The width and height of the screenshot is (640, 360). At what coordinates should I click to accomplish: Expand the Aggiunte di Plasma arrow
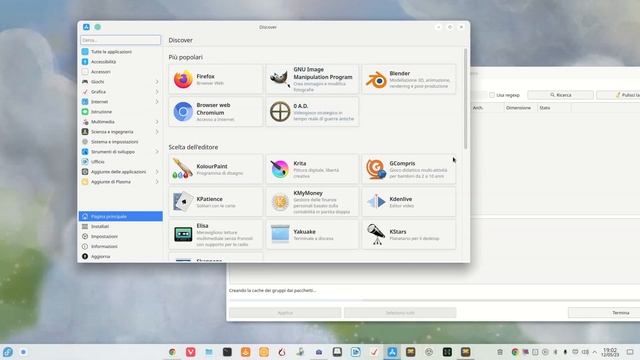click(157, 182)
